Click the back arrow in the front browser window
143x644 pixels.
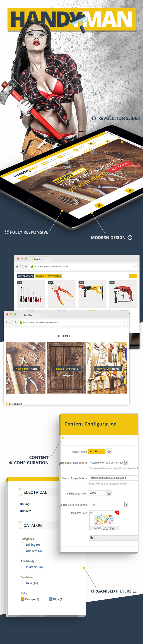tap(6, 322)
